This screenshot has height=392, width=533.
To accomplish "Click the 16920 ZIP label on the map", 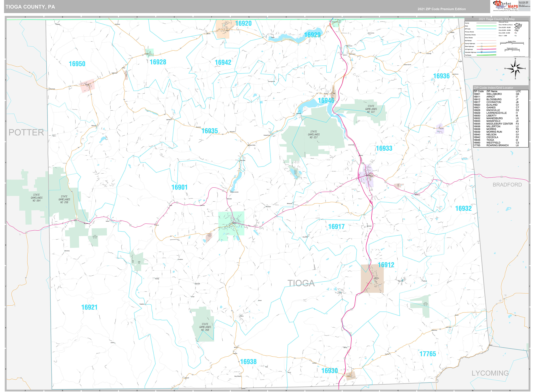I will point(243,23).
